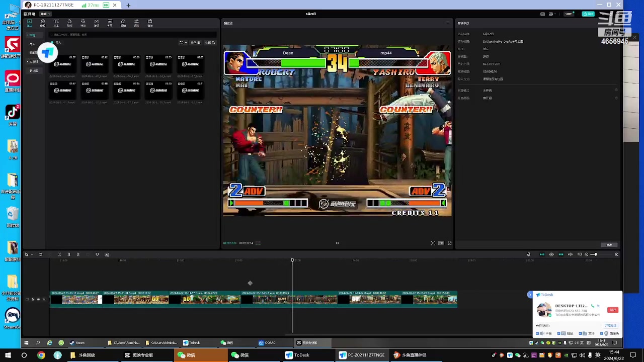Open the preview aspect ratio button
The image size is (644, 362).
tap(441, 243)
